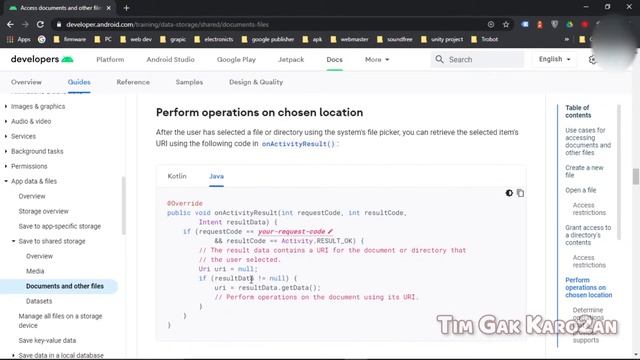This screenshot has width=640, height=360.
Task: Edit the your-request-code placeholder
Action: tap(295, 232)
